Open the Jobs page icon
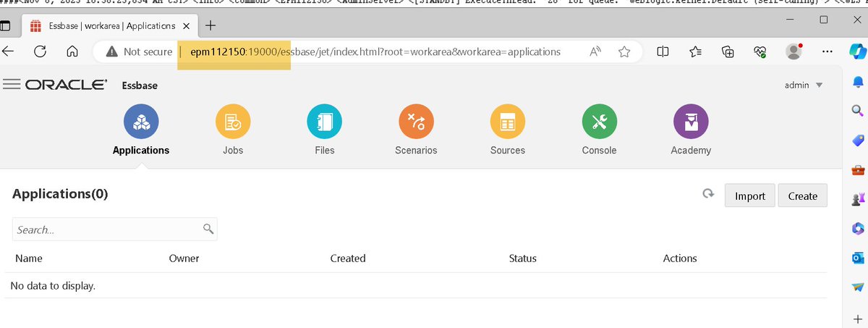The width and height of the screenshot is (868, 328). coord(233,122)
